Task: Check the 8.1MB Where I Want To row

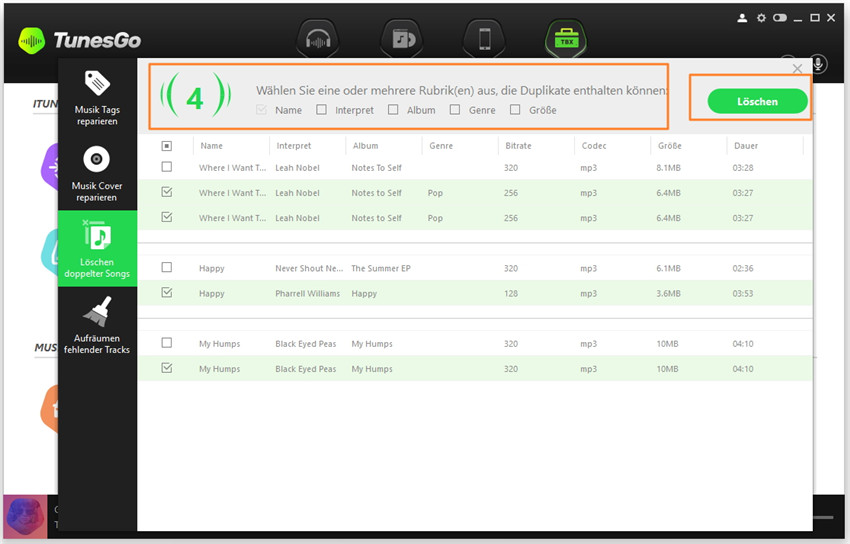Action: point(167,167)
